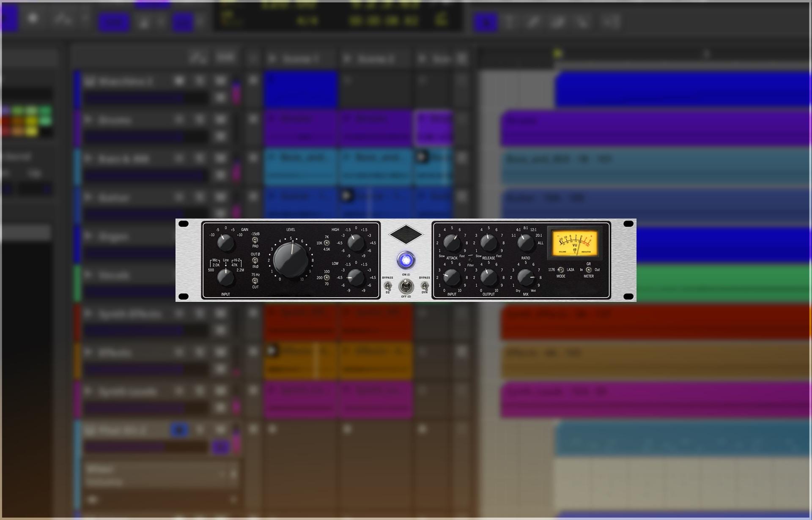Click the compressor OUTPUT knob

(x=488, y=278)
